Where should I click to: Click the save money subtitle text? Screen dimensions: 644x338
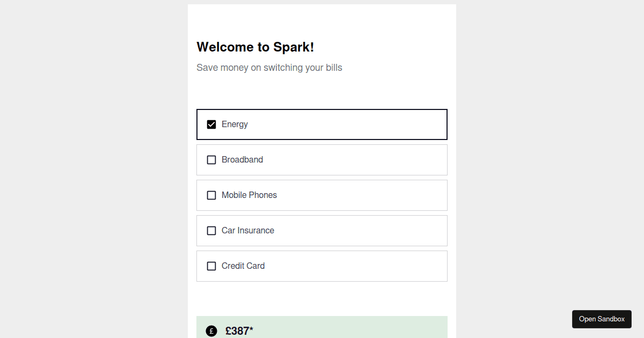(269, 67)
